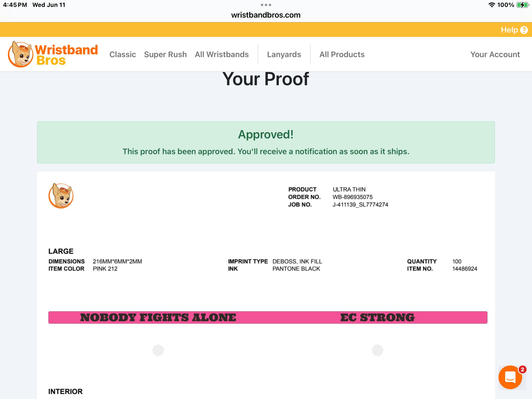Open the All Wristbands menu item
Image resolution: width=532 pixels, height=399 pixels.
click(222, 54)
